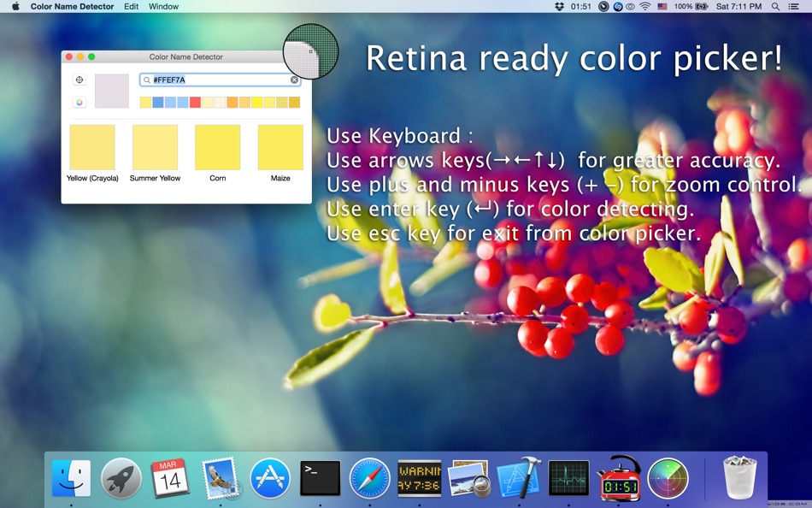Click the dark circular icon beside Shazam
Screen dimensions: 812x508
(x=603, y=6)
